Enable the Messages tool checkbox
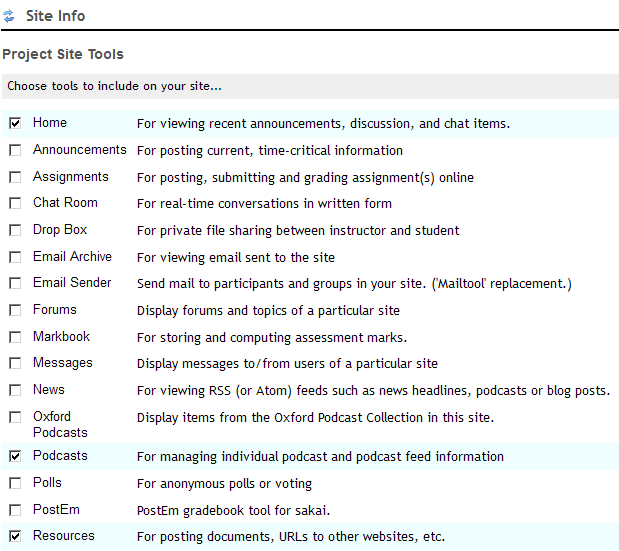Screen dimensions: 619x551 pyautogui.click(x=15, y=364)
